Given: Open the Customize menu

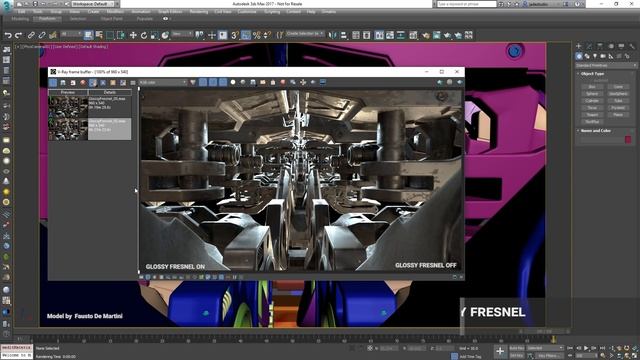Looking at the screenshot, I should (247, 12).
